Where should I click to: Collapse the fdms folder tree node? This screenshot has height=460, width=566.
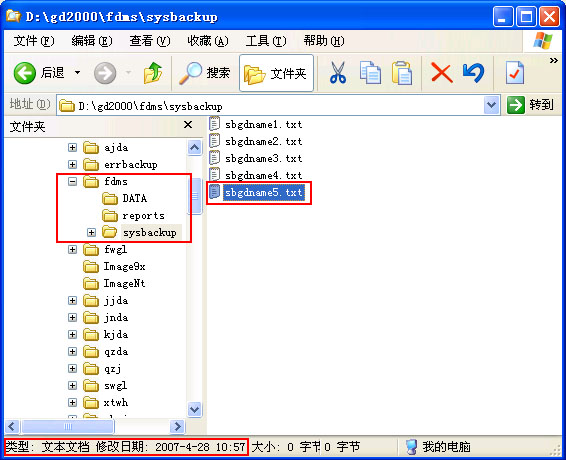[73, 181]
